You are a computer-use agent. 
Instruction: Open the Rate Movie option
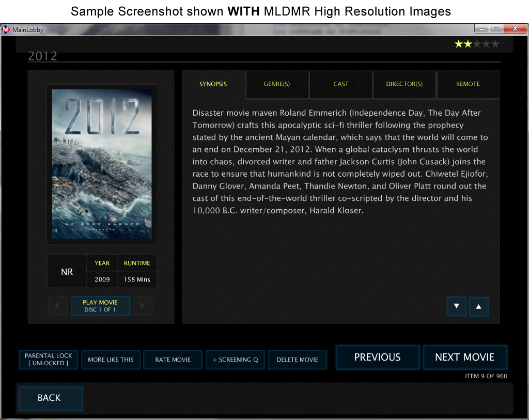point(173,360)
